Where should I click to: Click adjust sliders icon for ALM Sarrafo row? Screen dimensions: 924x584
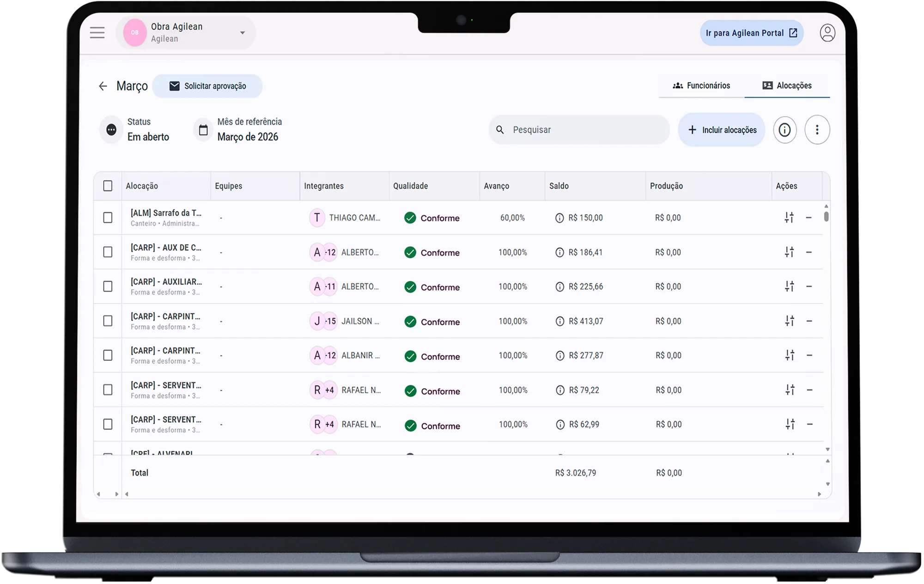(789, 218)
